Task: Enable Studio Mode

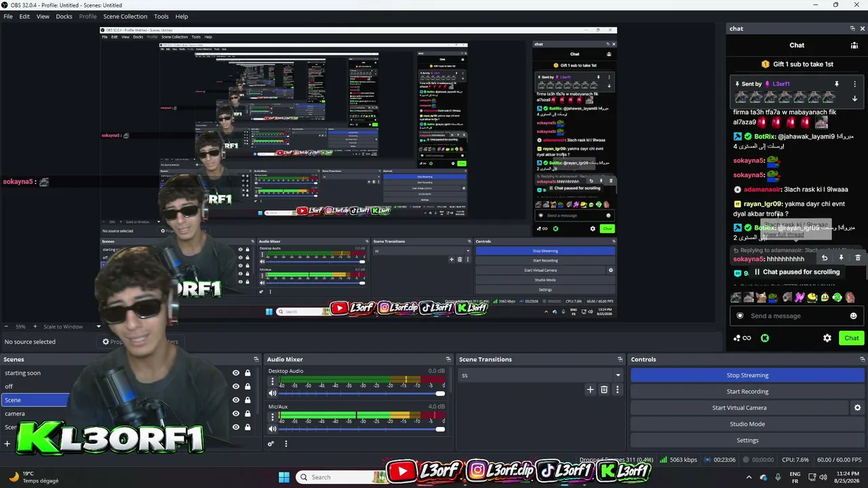Action: (x=747, y=424)
